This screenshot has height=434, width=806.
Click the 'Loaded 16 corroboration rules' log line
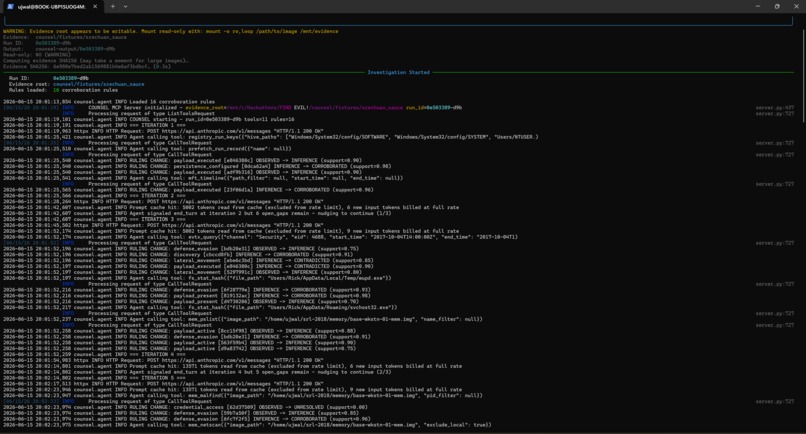pyautogui.click(x=109, y=102)
